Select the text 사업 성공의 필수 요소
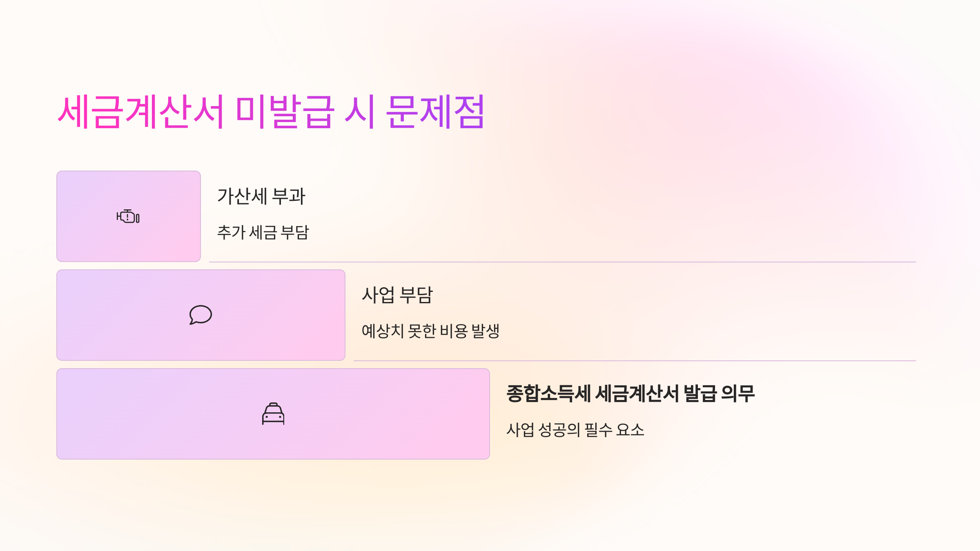The image size is (980, 551). coord(575,430)
